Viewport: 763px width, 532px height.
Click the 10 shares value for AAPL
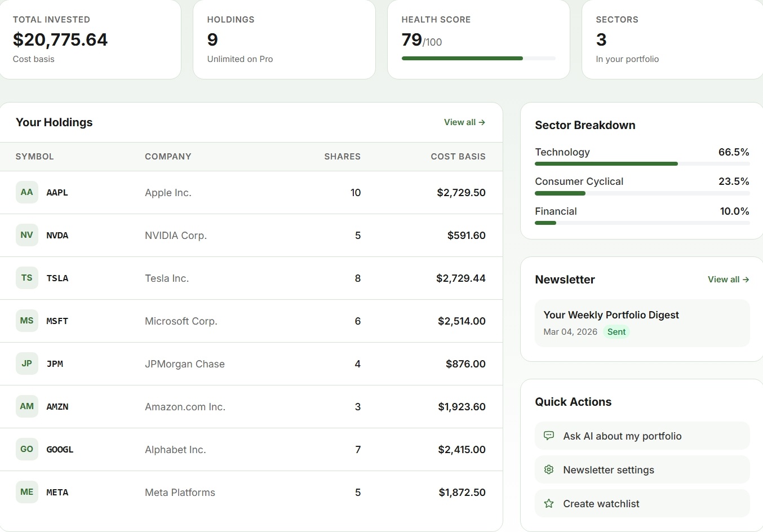pos(356,193)
